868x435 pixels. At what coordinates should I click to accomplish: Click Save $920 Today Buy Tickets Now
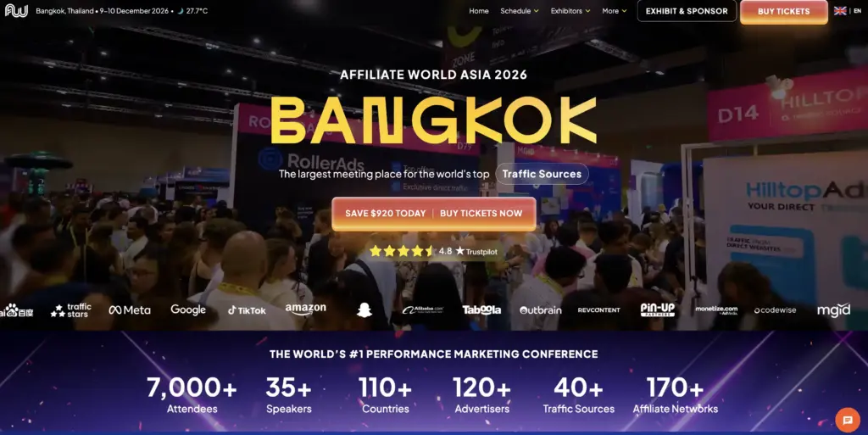[x=434, y=214]
